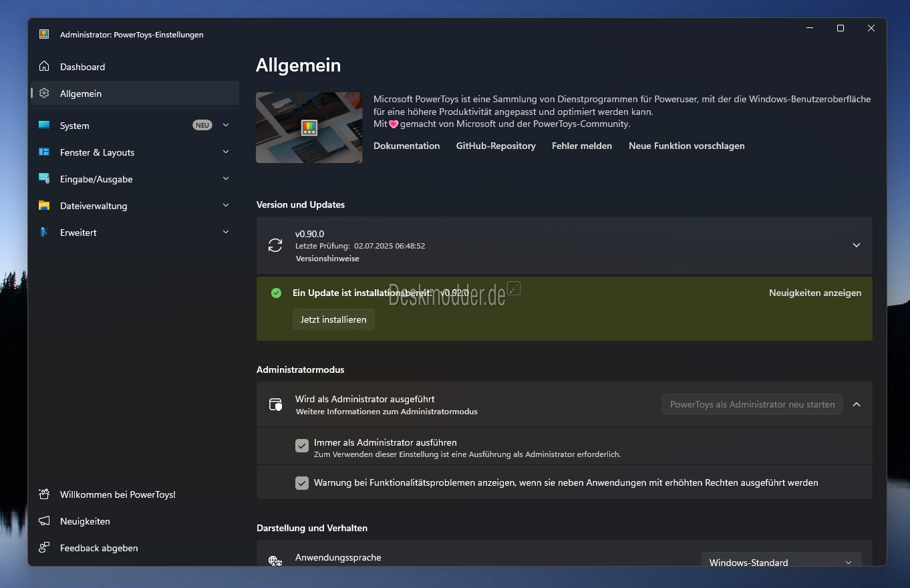Click the Eingabe/Ausgabe keyboard icon
Image resolution: width=910 pixels, height=588 pixels.
(44, 178)
